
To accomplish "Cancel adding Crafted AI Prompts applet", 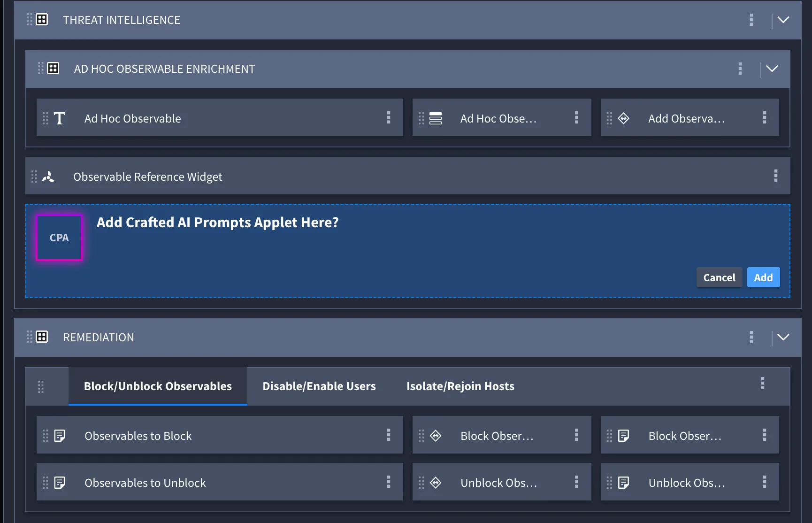I will click(719, 277).
